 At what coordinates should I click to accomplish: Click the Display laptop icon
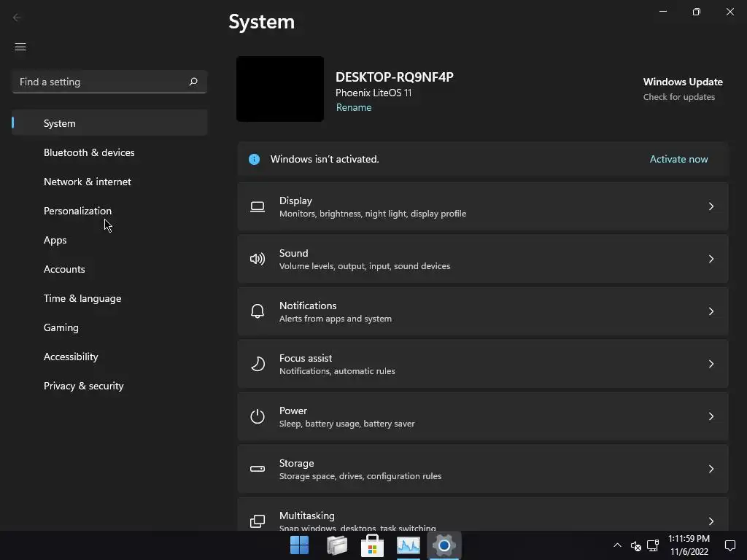(258, 206)
